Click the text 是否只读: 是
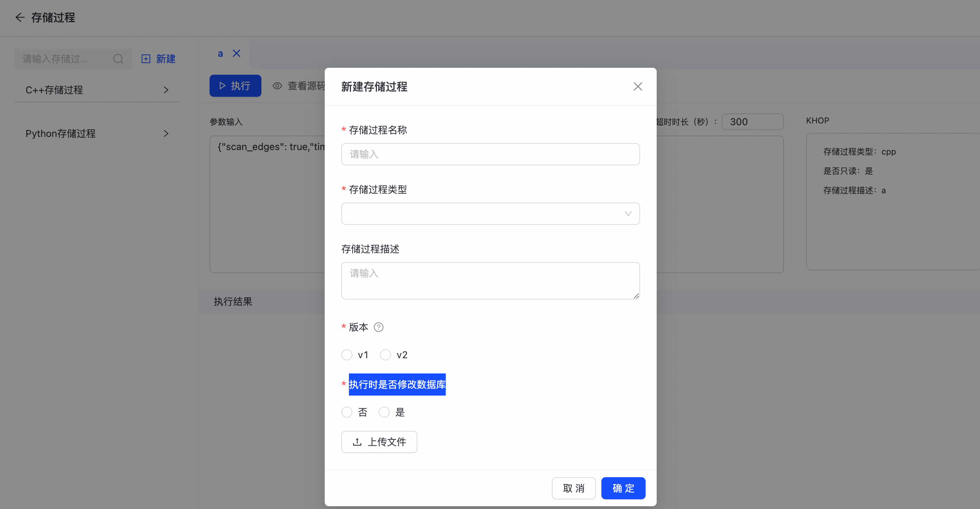 [x=848, y=171]
